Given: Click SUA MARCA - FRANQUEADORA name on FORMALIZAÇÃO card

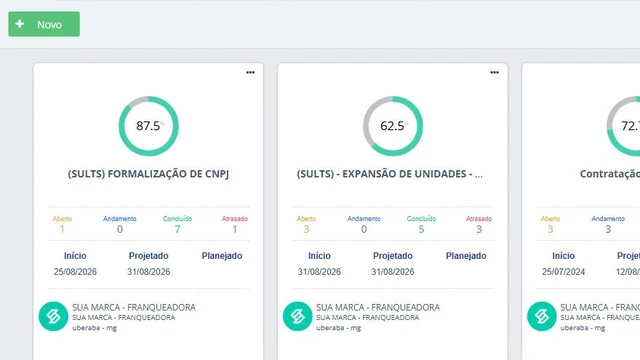Looking at the screenshot, I should pyautogui.click(x=134, y=307).
